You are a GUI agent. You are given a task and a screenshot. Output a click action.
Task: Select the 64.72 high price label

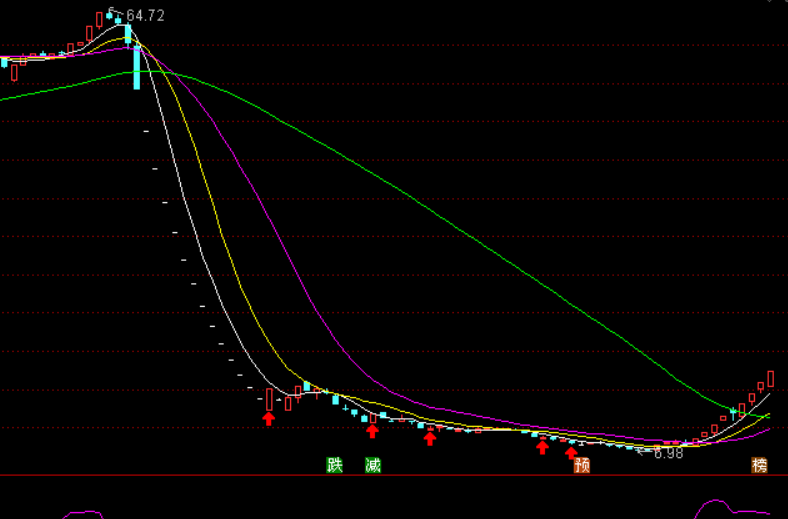point(145,16)
